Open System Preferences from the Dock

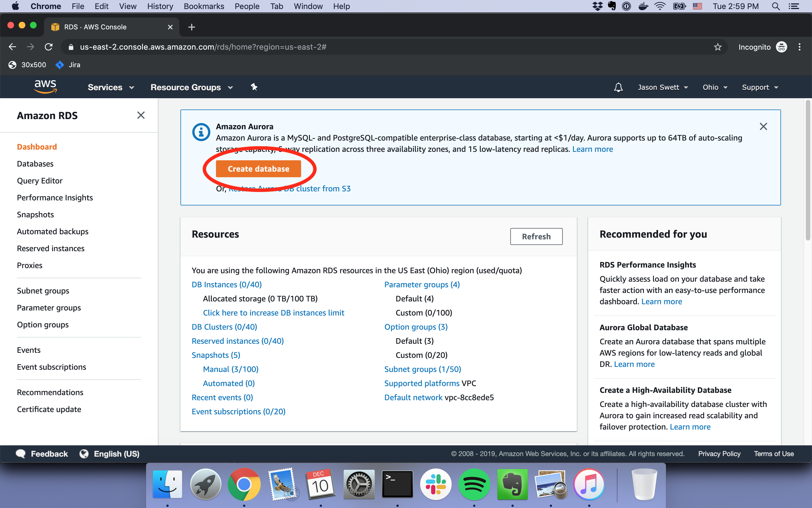[359, 484]
